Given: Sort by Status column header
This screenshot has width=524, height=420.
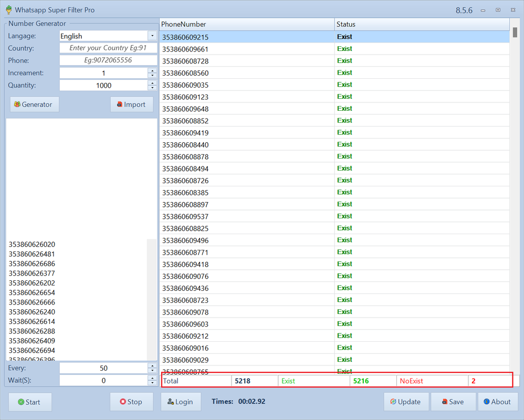Looking at the screenshot, I should 422,24.
